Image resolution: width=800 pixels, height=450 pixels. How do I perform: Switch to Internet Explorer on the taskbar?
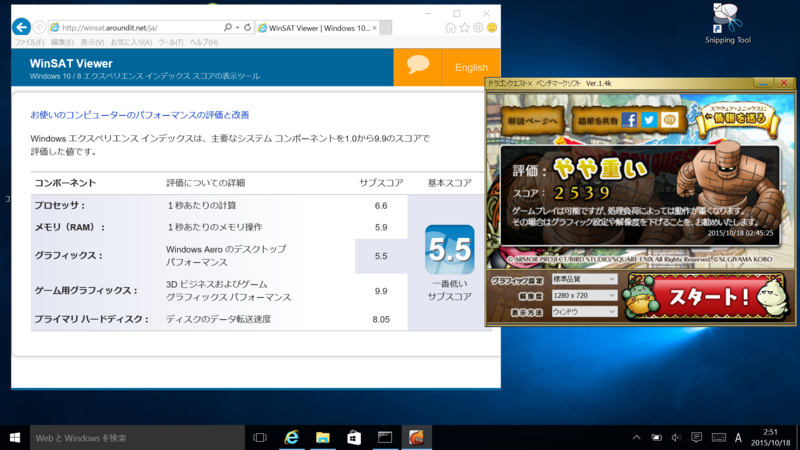tap(291, 438)
